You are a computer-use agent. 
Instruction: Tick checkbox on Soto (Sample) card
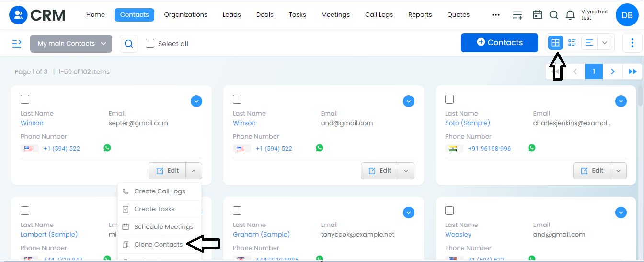click(x=449, y=99)
